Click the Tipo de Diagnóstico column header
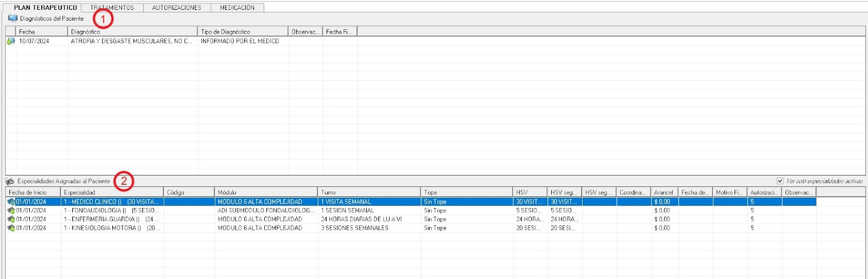Image resolution: width=868 pixels, height=279 pixels. point(242,32)
